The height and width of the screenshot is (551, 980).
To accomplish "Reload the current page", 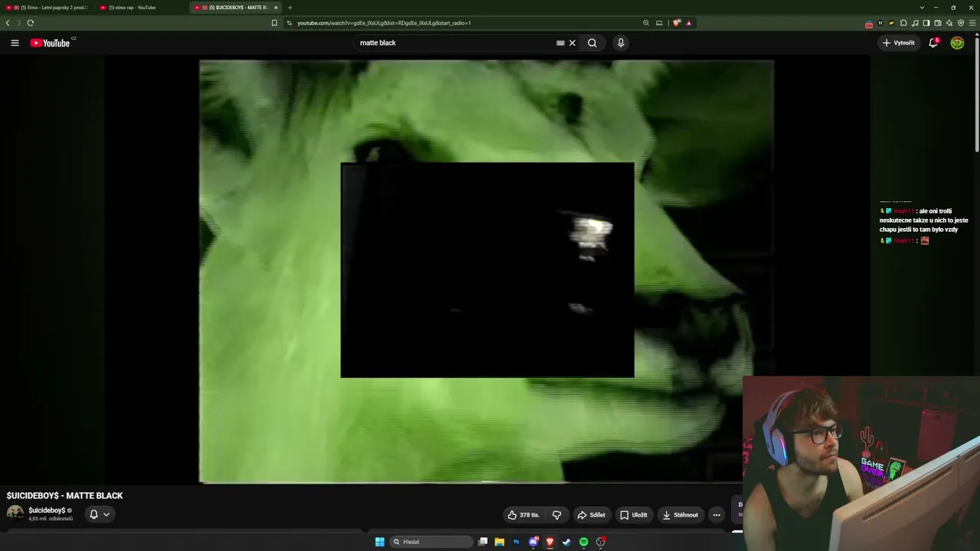I will (31, 23).
